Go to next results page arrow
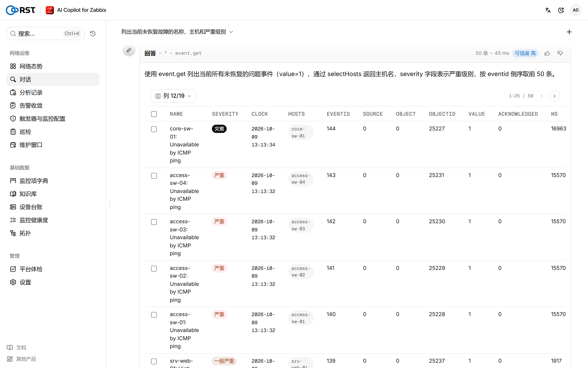Viewport: 588px width, 368px height. [555, 96]
